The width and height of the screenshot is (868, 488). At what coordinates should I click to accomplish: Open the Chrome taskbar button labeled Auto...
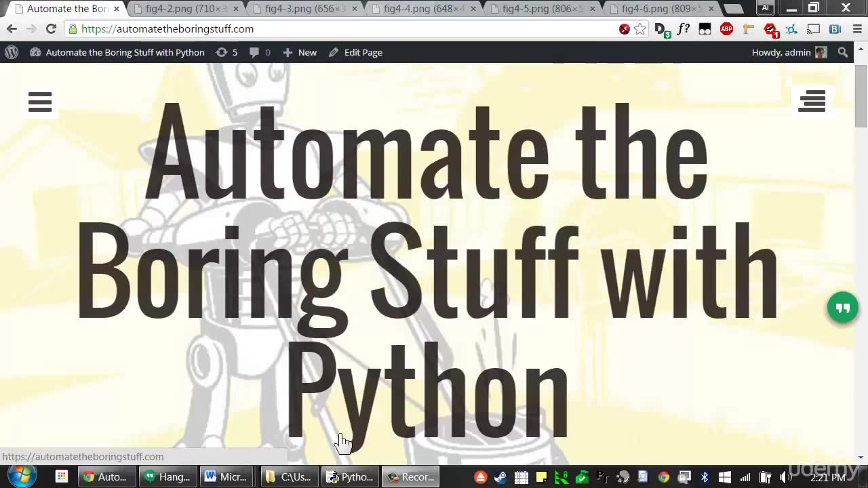(x=106, y=477)
